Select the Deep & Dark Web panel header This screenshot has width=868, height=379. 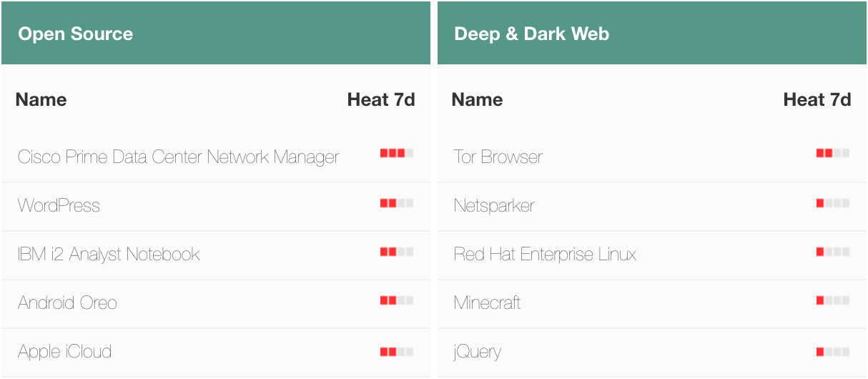[x=652, y=33]
